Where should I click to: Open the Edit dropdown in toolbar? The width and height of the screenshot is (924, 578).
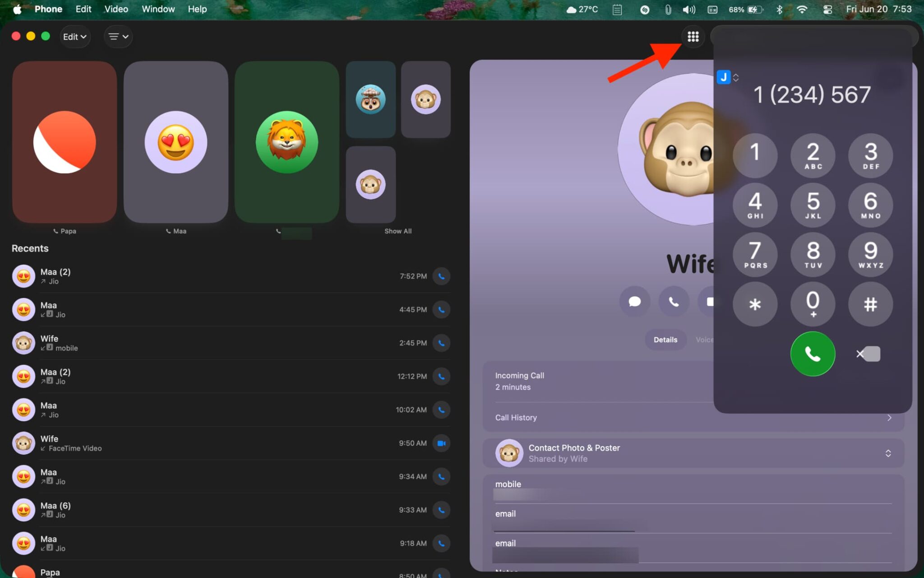pyautogui.click(x=75, y=37)
